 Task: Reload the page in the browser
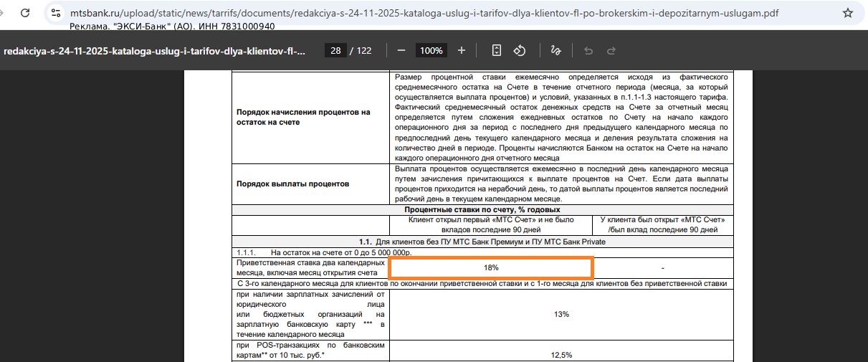[25, 13]
